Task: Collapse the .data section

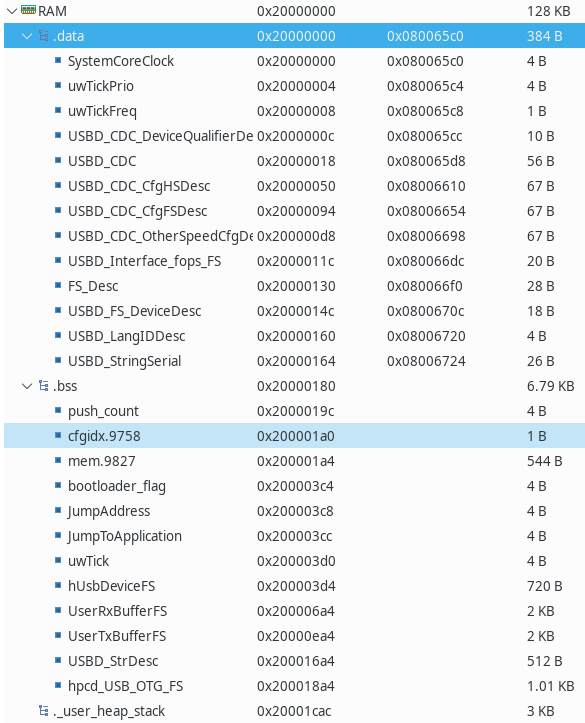Action: point(27,36)
